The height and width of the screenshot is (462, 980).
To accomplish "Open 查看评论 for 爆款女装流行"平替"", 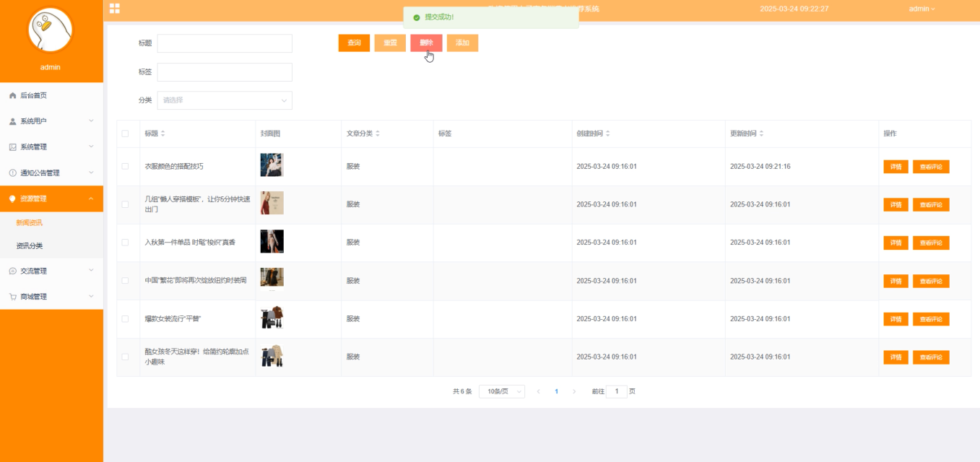I will [x=931, y=319].
